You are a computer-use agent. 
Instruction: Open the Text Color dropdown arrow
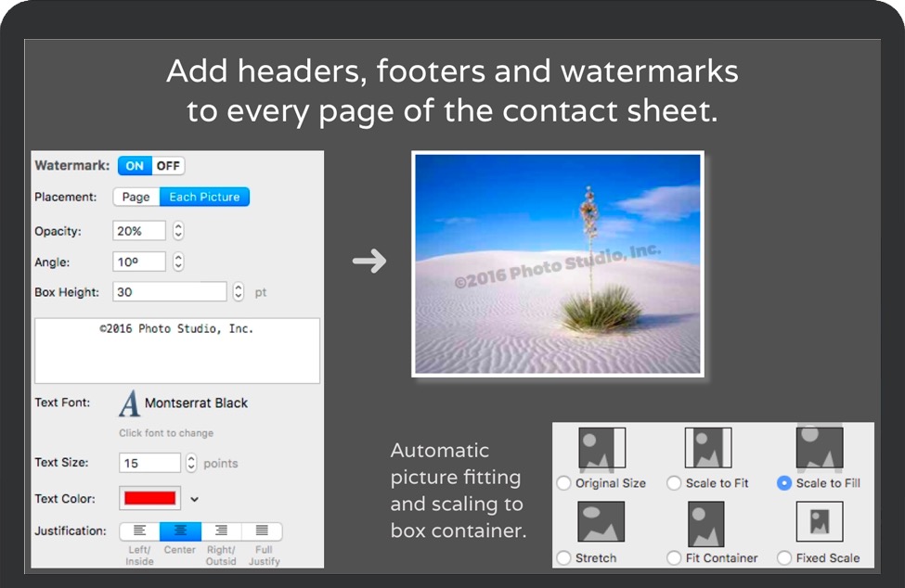pos(195,499)
